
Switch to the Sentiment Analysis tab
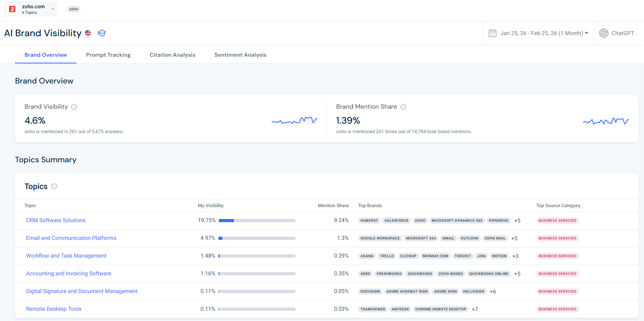(240, 55)
